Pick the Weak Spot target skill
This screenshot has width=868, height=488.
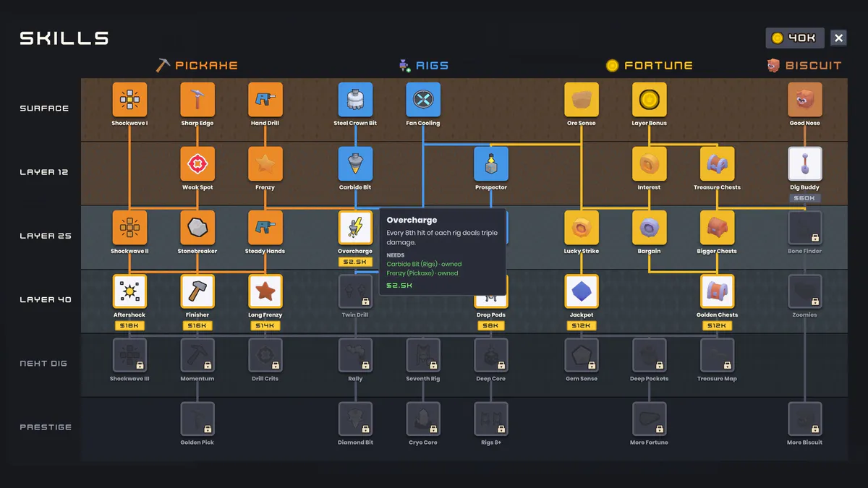pos(197,164)
